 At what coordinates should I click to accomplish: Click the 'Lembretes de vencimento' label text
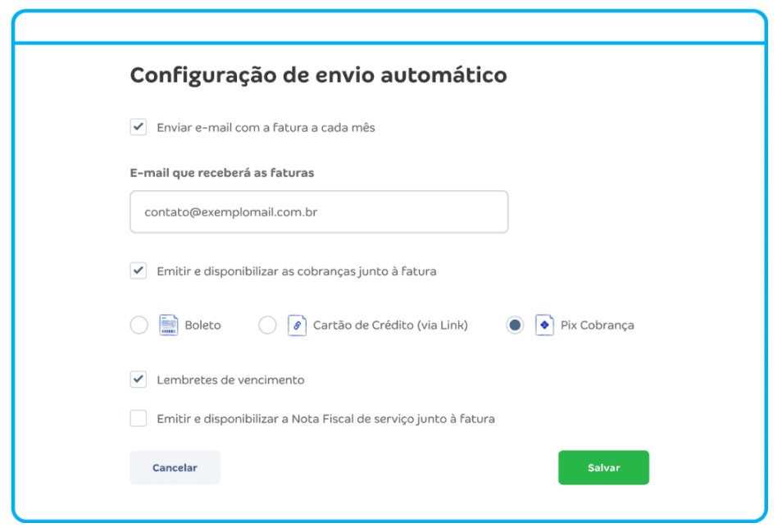230,380
